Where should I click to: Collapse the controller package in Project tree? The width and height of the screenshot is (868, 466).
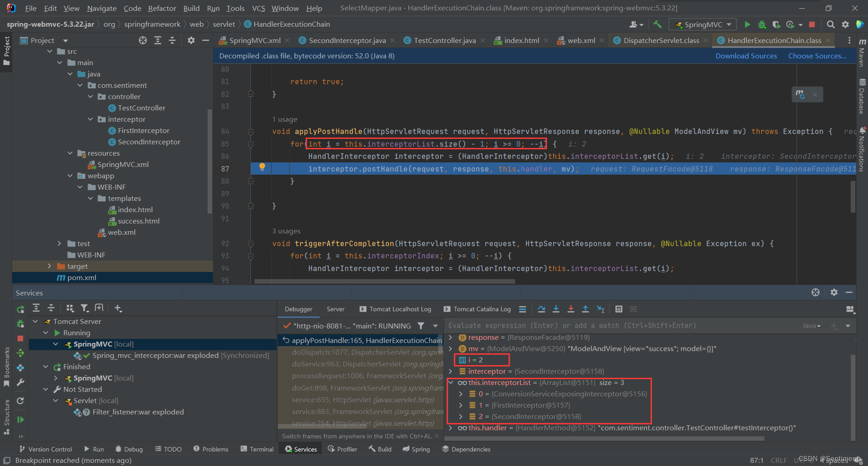90,96
